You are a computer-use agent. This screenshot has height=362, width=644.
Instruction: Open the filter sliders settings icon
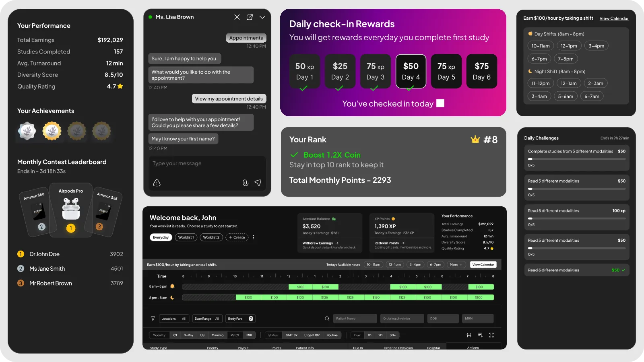[469, 335]
